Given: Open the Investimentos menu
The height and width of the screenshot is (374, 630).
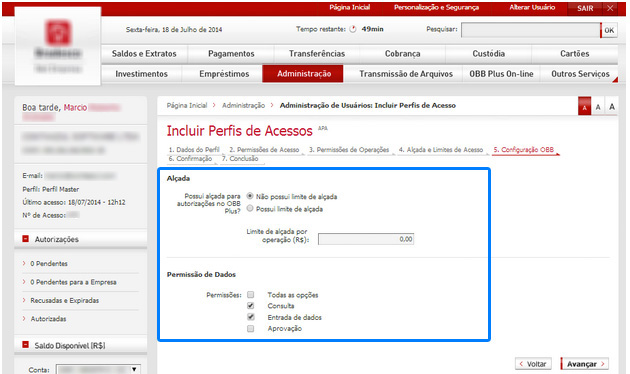Looking at the screenshot, I should pos(141,74).
